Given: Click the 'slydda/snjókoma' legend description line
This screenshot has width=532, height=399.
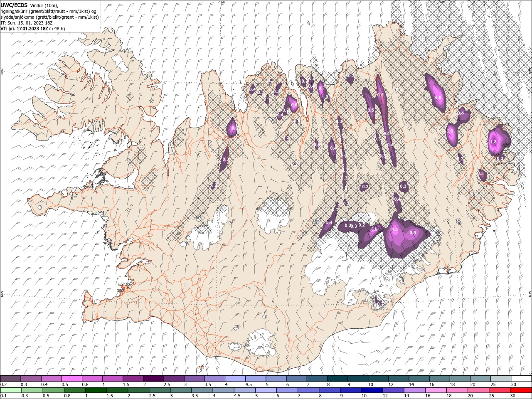Looking at the screenshot, I should coord(50,17).
